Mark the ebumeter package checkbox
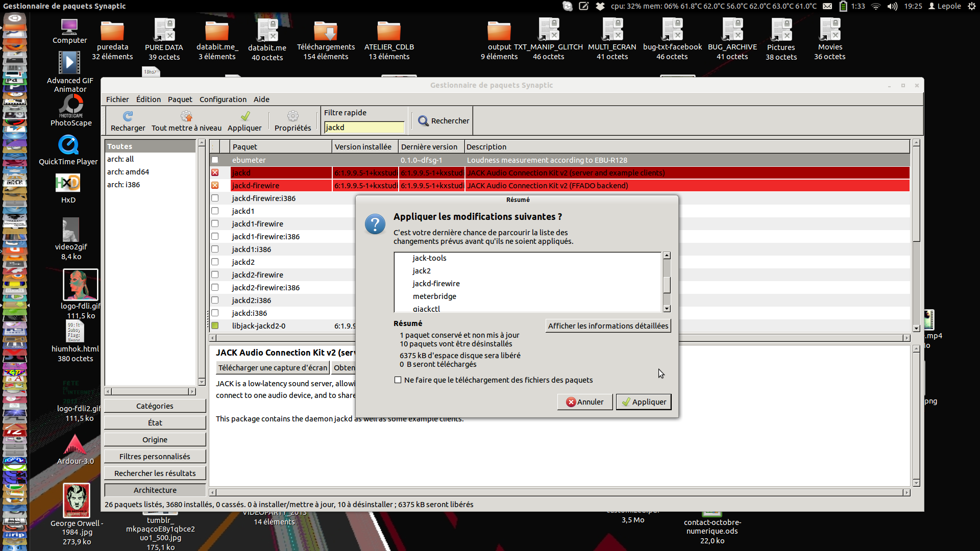The width and height of the screenshot is (980, 551). click(215, 160)
